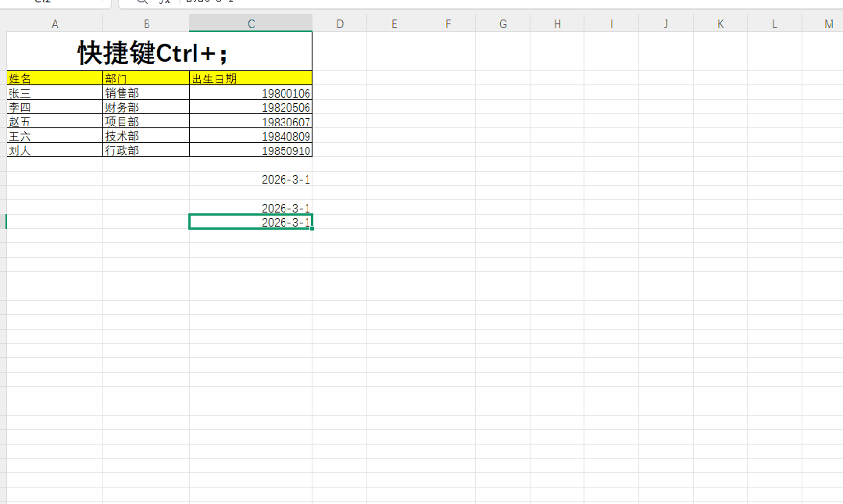This screenshot has width=843, height=504.
Task: Select column D header
Action: coord(340,23)
